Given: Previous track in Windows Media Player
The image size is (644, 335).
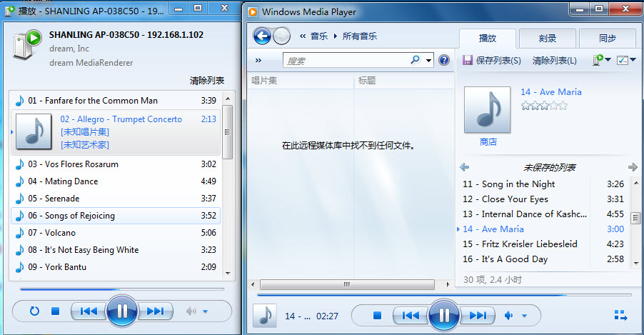Looking at the screenshot, I should pos(411,315).
